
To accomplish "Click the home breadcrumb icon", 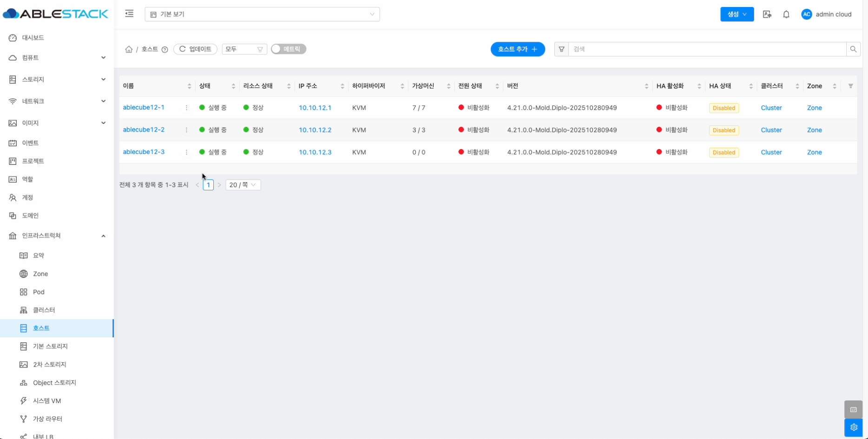I will pyautogui.click(x=129, y=49).
